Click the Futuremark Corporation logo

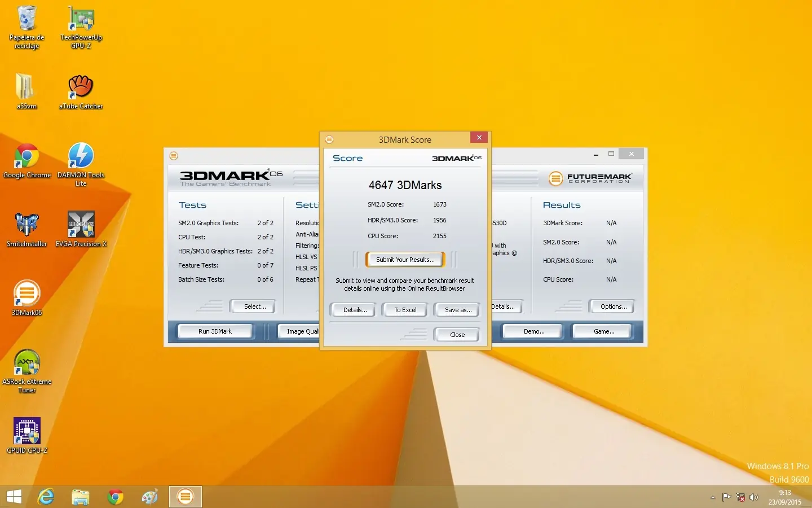click(x=590, y=178)
